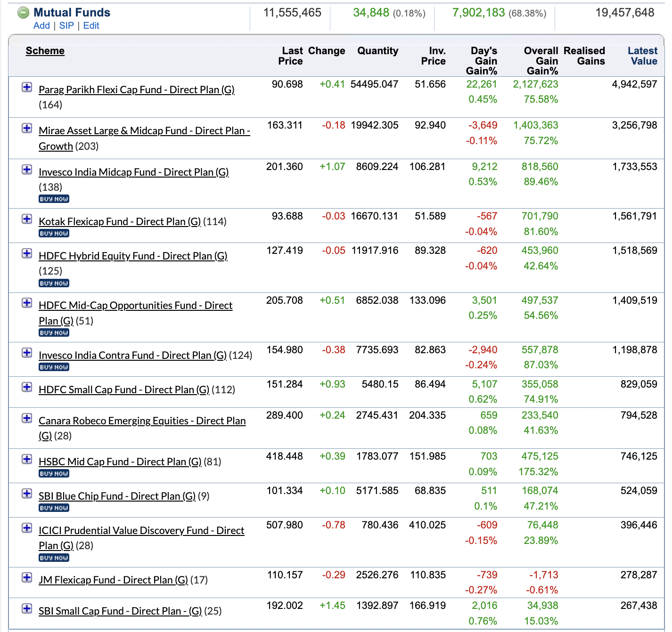Expand ICICI Prudential Value Discovery Fund row

coord(27,528)
